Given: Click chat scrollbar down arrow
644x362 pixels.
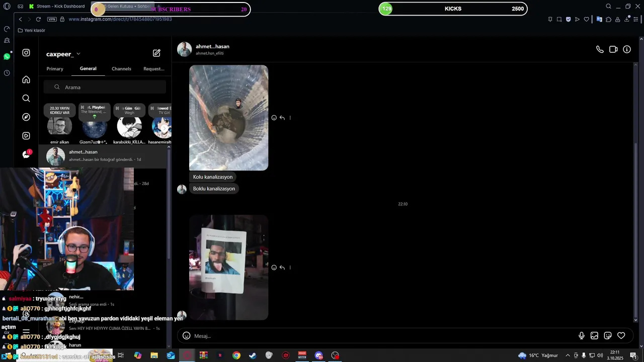Looking at the screenshot, I should (x=635, y=320).
